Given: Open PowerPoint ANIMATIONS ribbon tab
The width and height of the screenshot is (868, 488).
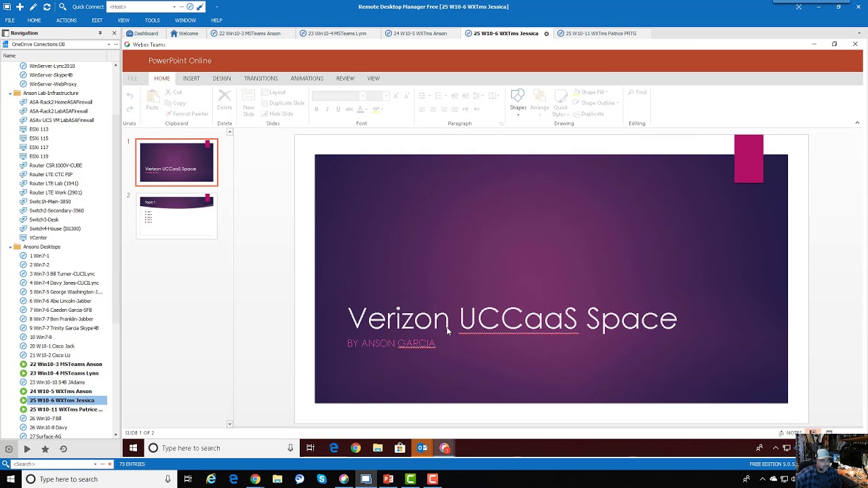Looking at the screenshot, I should (x=307, y=78).
